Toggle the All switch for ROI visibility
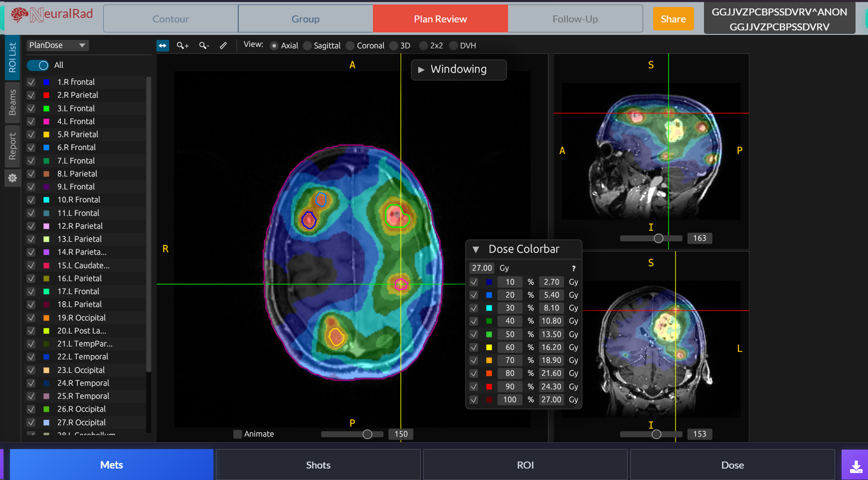The height and width of the screenshot is (480, 868). 38,65
